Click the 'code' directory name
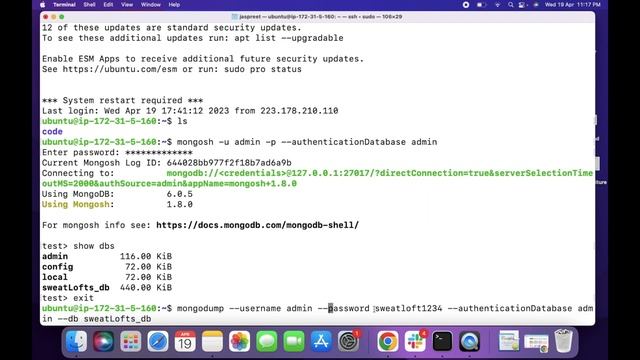This screenshot has width=640, height=360. point(52,131)
